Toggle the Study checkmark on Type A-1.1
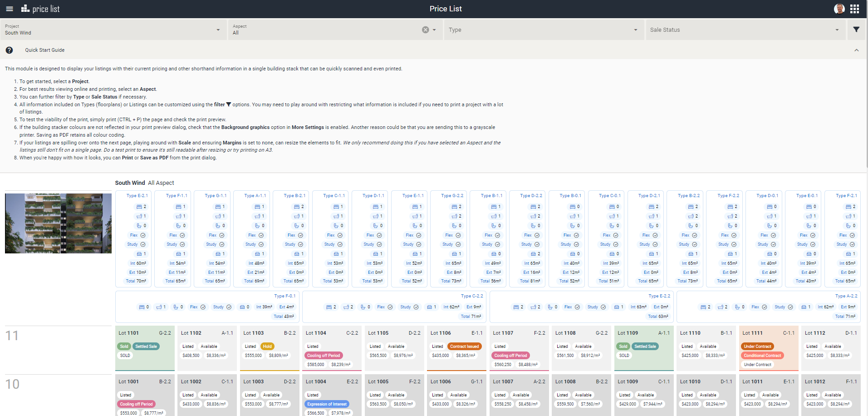Viewport: 868px width, 416px height. 260,244
